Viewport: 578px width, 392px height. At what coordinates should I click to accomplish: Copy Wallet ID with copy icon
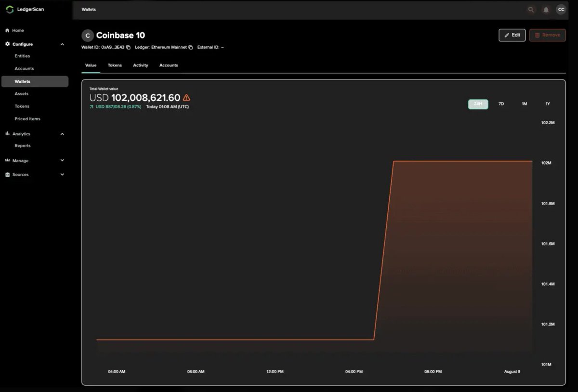(x=128, y=47)
